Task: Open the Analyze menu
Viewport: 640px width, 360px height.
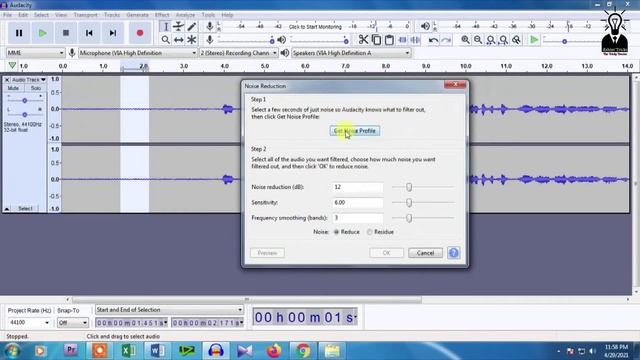Action: point(185,15)
